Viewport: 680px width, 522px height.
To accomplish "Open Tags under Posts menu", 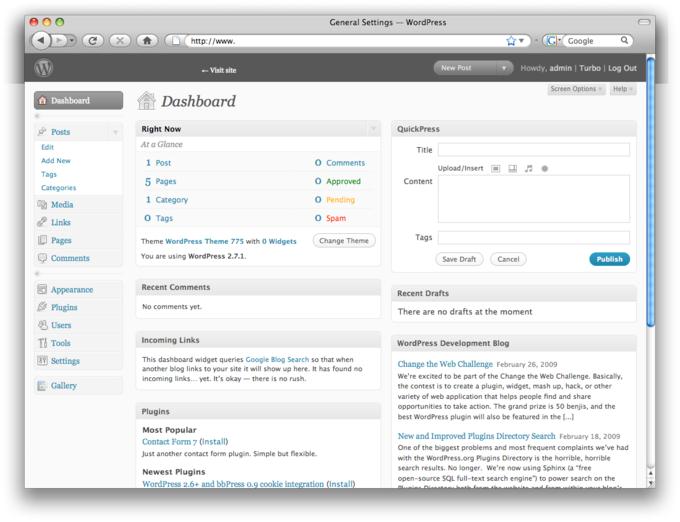I will [x=49, y=174].
